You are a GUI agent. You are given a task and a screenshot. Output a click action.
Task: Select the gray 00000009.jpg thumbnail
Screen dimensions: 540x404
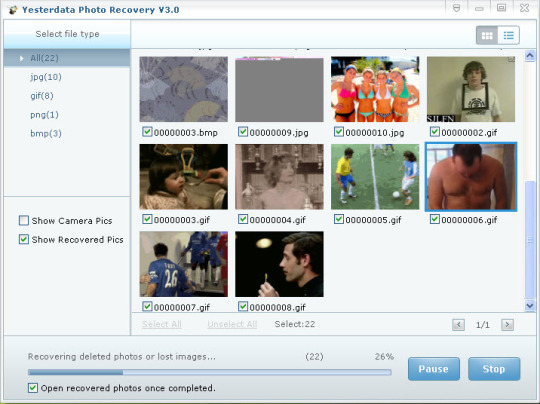pos(279,89)
